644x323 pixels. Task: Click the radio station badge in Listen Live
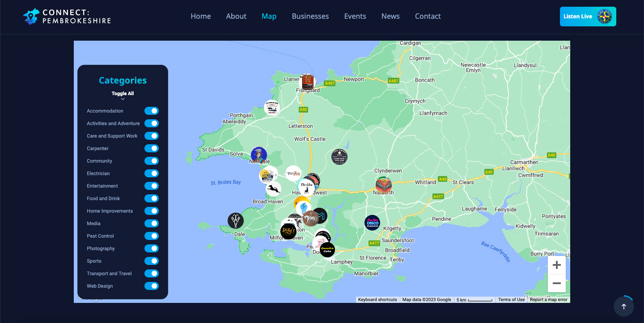[605, 17]
